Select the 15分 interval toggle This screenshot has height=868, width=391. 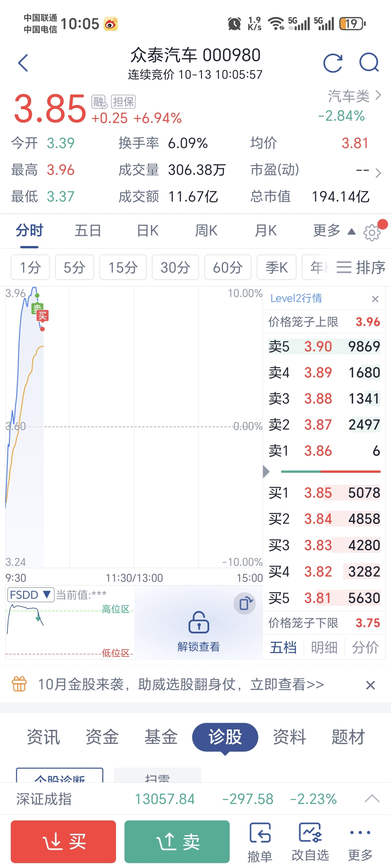click(123, 268)
